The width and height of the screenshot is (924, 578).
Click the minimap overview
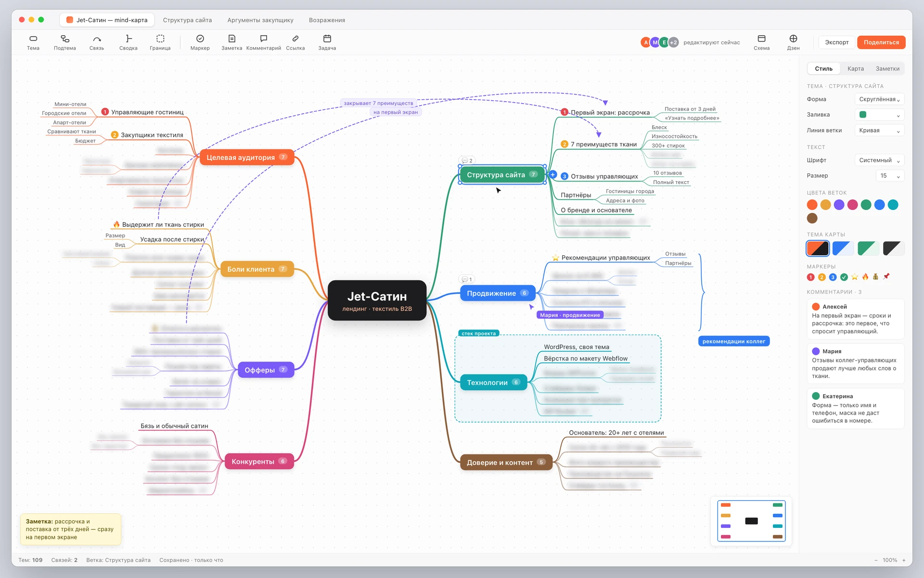point(751,521)
